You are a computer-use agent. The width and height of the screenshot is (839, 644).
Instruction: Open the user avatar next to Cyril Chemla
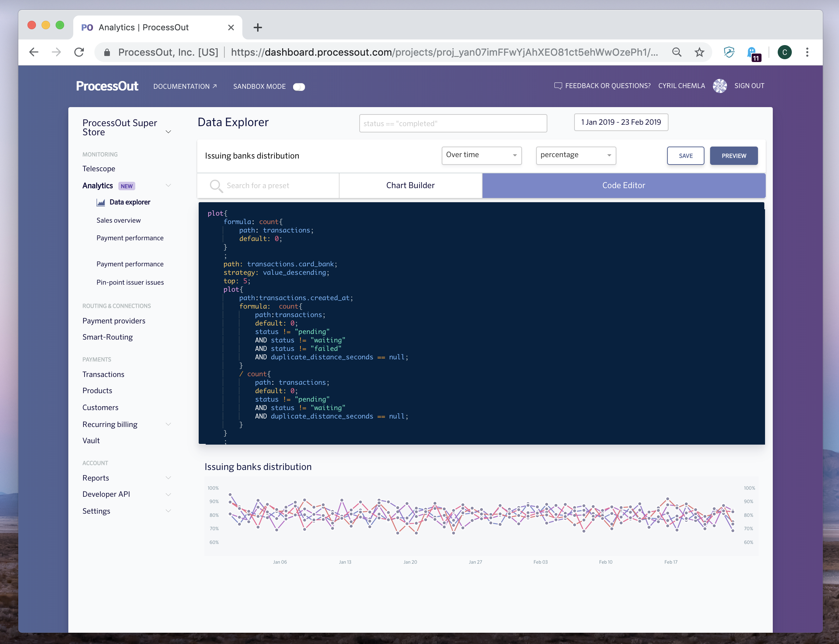(x=719, y=86)
